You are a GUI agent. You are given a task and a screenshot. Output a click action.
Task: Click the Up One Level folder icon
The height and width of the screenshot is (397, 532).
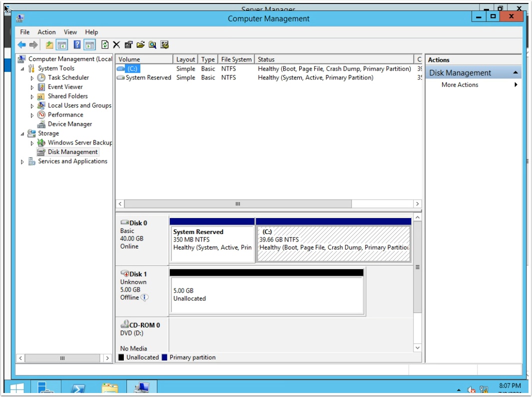(49, 45)
